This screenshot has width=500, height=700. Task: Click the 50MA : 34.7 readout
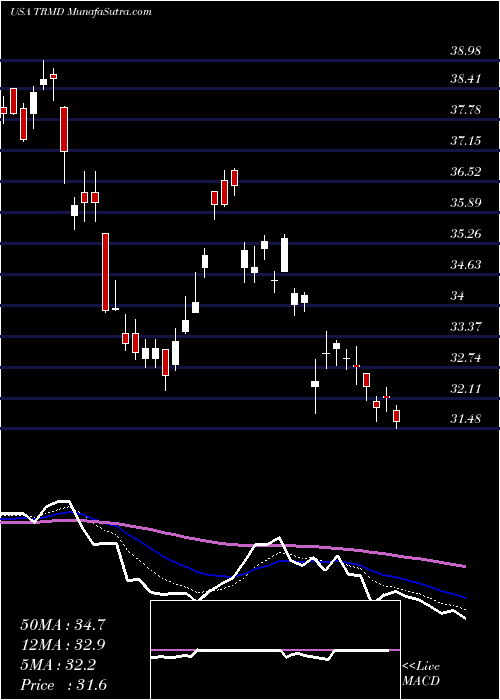coord(63,625)
